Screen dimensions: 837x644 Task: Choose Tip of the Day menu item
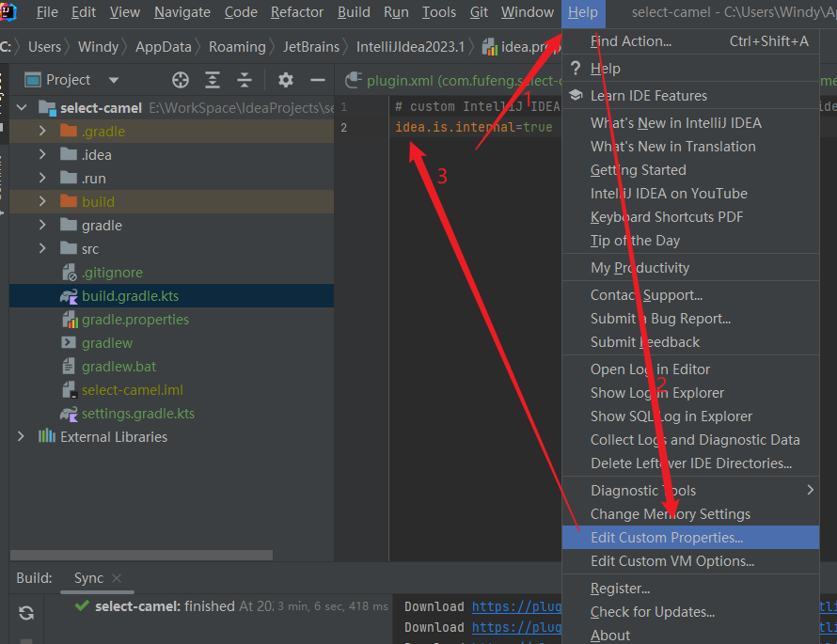tap(690, 241)
